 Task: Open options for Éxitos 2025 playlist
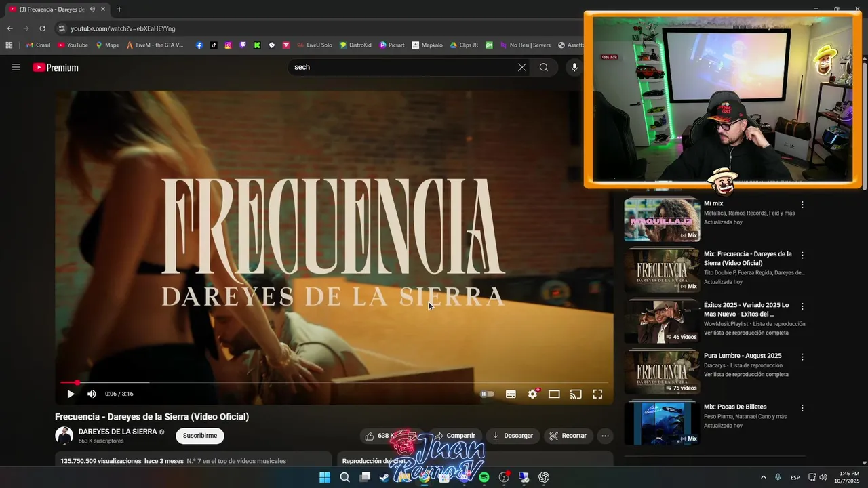point(802,306)
